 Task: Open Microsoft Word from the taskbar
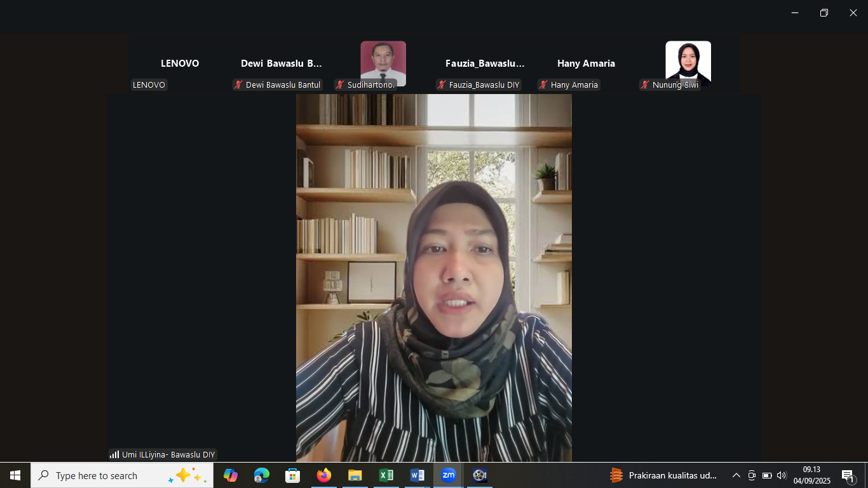pos(417,475)
